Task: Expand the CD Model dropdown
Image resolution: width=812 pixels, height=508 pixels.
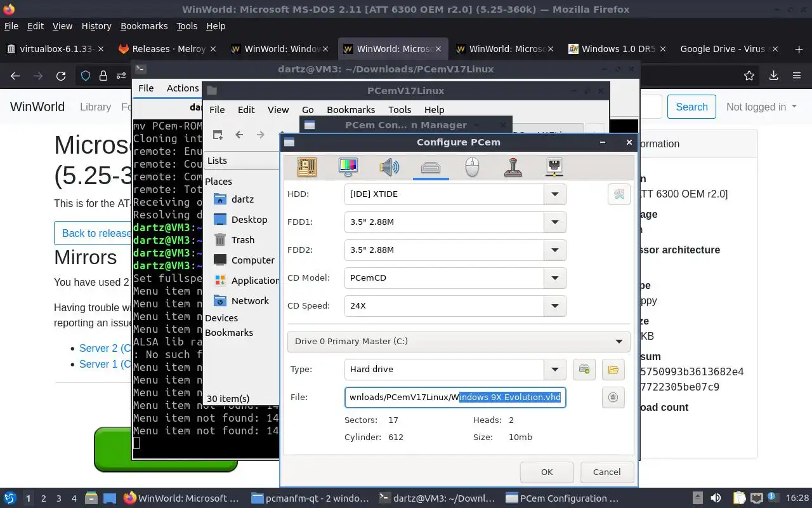Action: click(555, 278)
